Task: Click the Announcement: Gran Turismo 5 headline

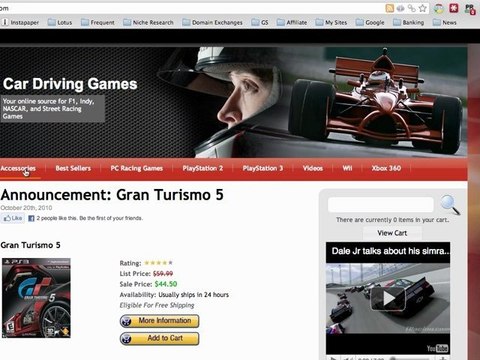Action: pos(112,195)
